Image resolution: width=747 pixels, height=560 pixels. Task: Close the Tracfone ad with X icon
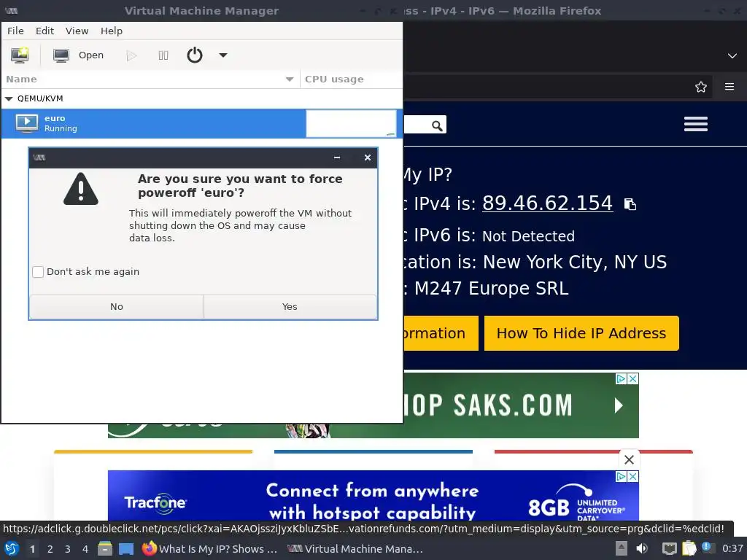632,477
